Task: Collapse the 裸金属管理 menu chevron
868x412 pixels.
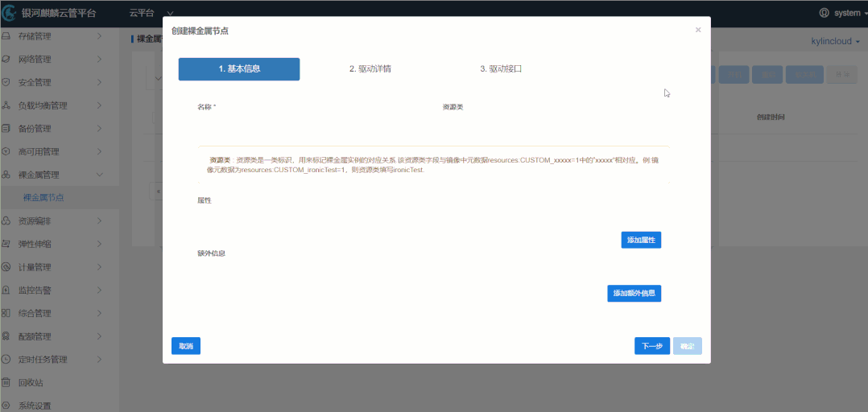Action: click(x=99, y=175)
